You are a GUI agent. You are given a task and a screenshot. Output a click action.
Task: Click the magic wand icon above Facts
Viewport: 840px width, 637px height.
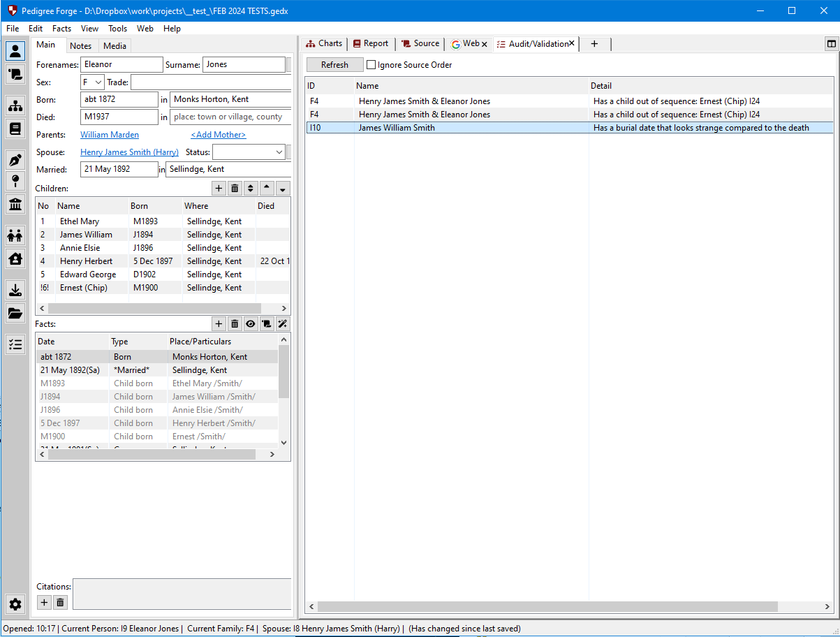282,324
